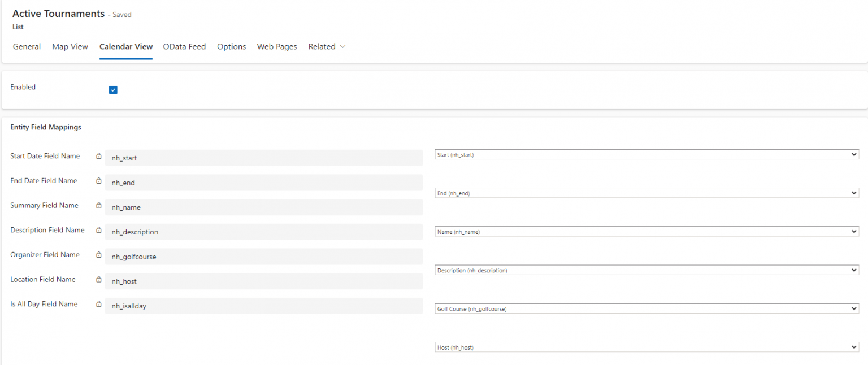Open the Host (nh_host) dropdown
Image resolution: width=868 pixels, height=365 pixels.
[646, 347]
